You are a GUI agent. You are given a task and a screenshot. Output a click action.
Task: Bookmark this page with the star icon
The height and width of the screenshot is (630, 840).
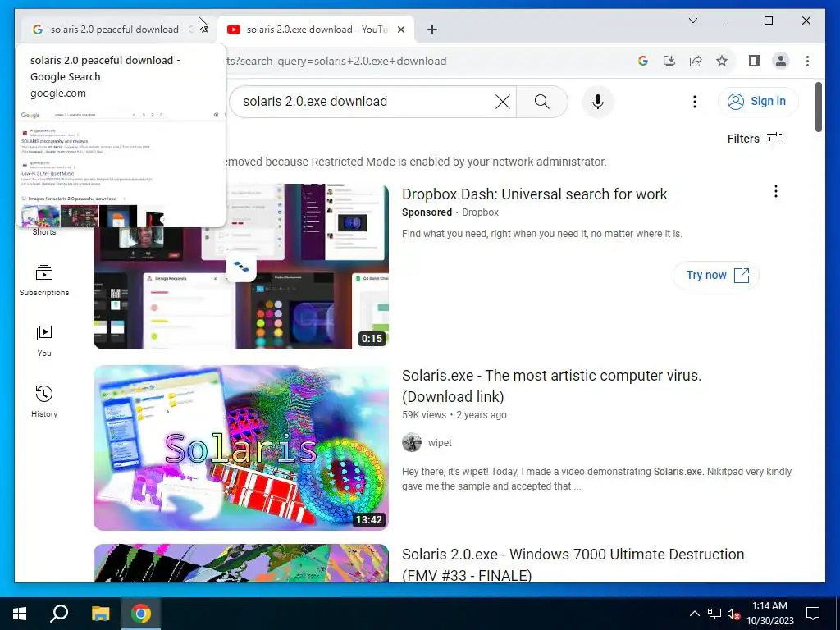(x=722, y=61)
